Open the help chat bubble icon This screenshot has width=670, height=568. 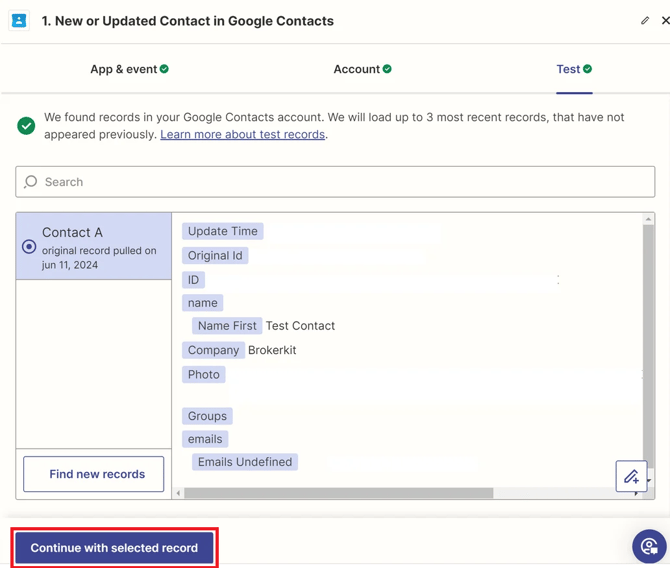[649, 546]
